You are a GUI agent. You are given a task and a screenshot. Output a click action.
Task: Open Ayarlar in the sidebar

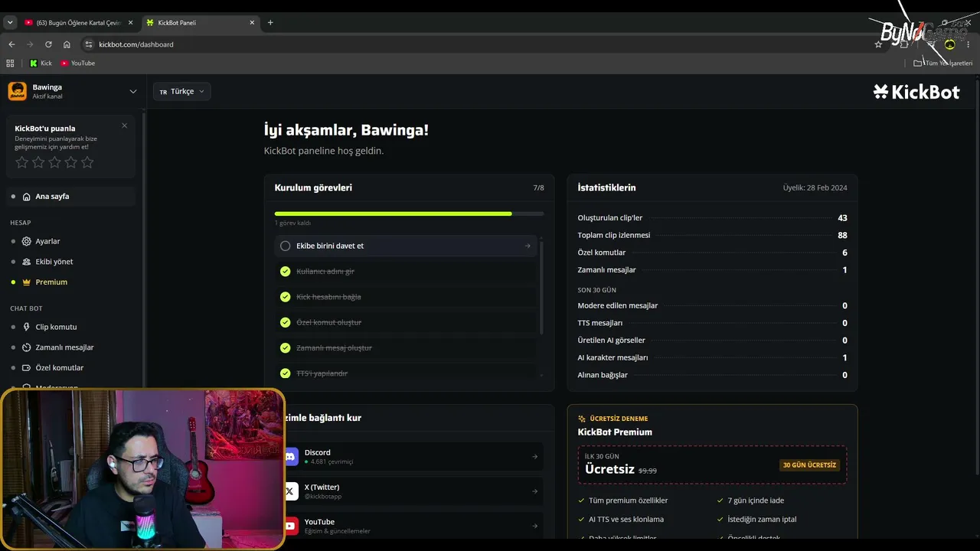(71, 241)
